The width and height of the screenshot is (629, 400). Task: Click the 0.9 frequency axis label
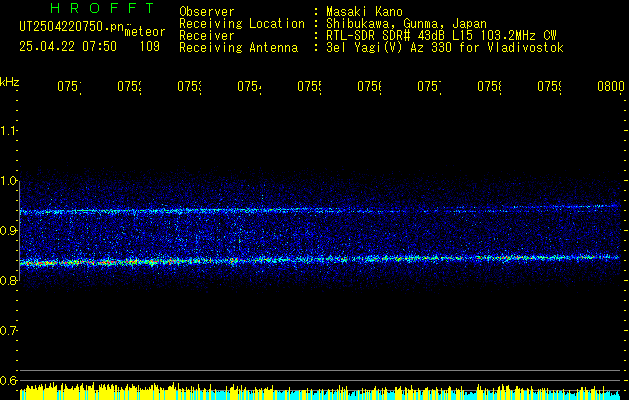click(x=8, y=231)
